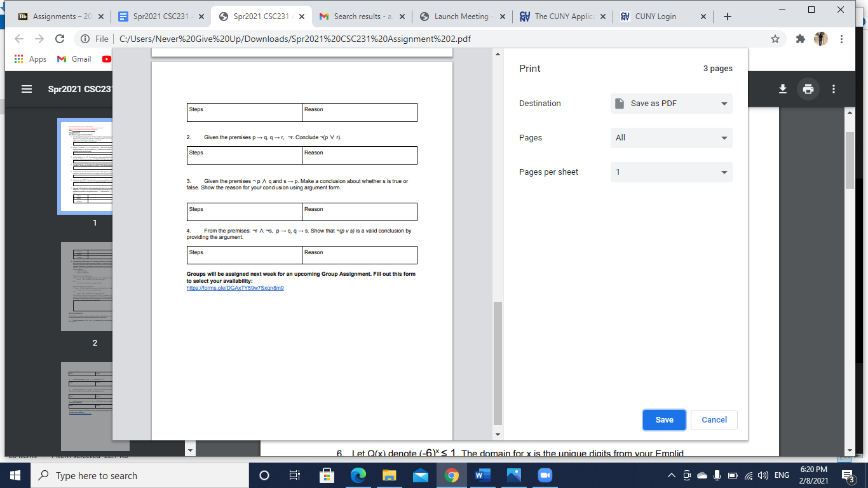Open the Pages per sheet dropdown
The image size is (868, 488).
coord(672,172)
